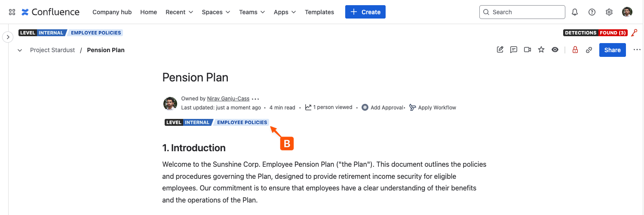This screenshot has width=644, height=215.
Task: Expand the collapsed sidebar arrow
Action: [8, 37]
